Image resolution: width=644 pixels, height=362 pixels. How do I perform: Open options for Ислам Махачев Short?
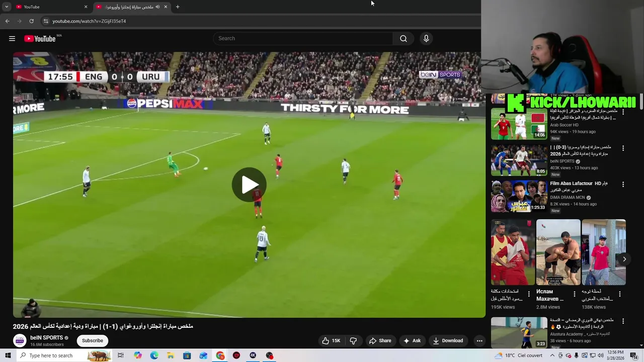pos(575,294)
